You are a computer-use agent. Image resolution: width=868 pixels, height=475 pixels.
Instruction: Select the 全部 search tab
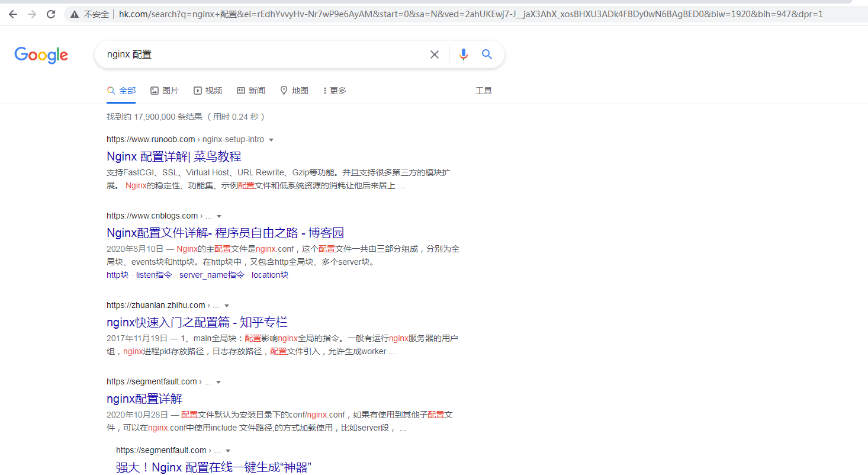tap(121, 91)
